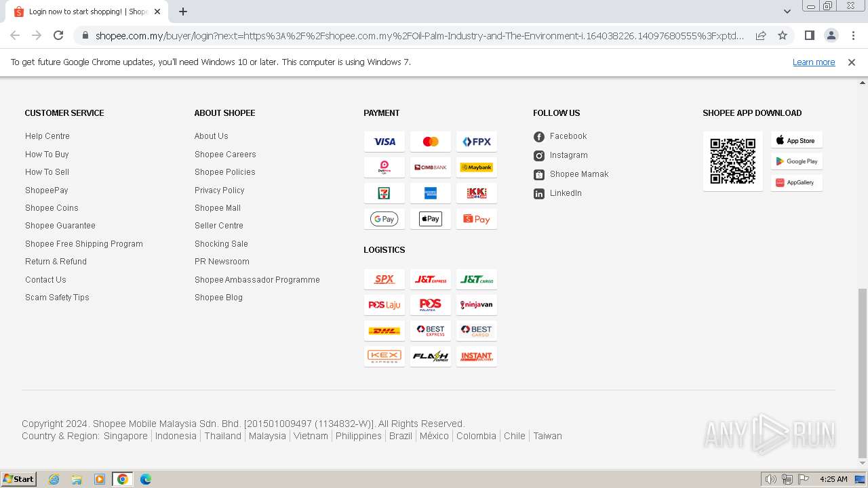The width and height of the screenshot is (868, 488).
Task: Click the Google Play download badge
Action: coord(797,161)
